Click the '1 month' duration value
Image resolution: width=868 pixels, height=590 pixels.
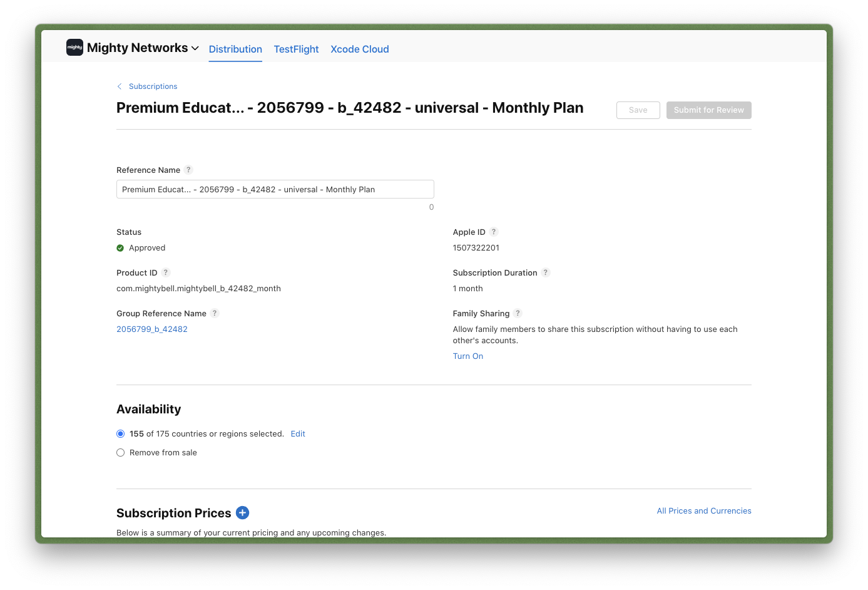[468, 288]
